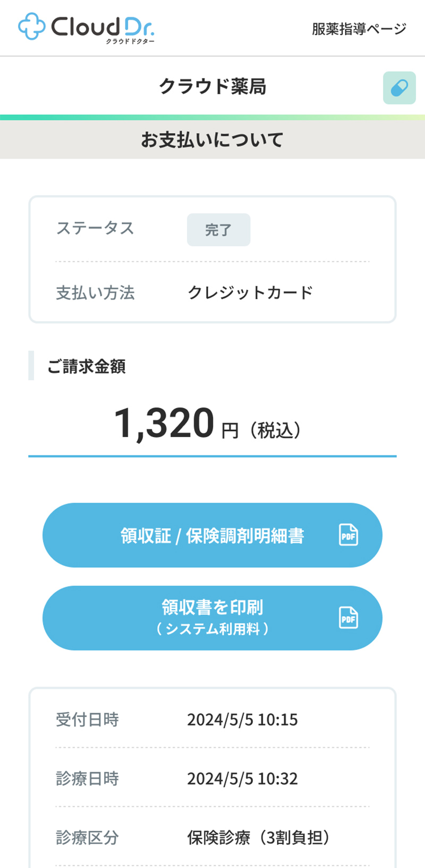Click the 支払い方法 row label
Screen dimensions: 425x868
point(95,293)
